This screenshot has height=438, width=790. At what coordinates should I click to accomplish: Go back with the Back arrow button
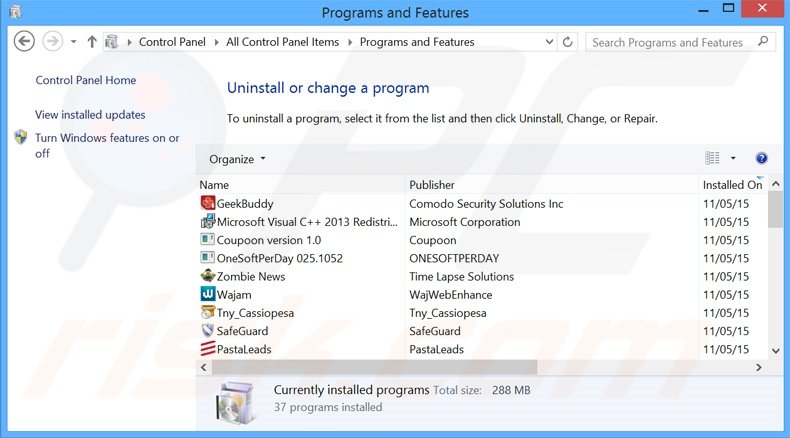pyautogui.click(x=24, y=41)
